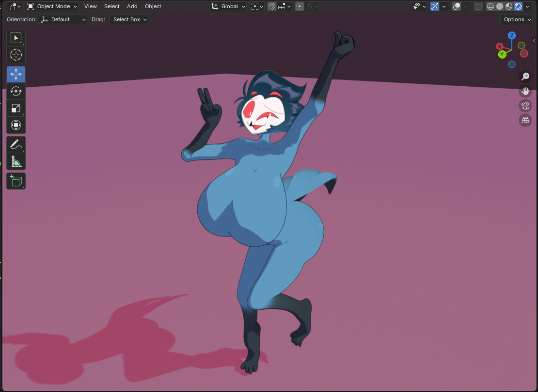Click the negative X red gizmo circle

click(x=524, y=53)
